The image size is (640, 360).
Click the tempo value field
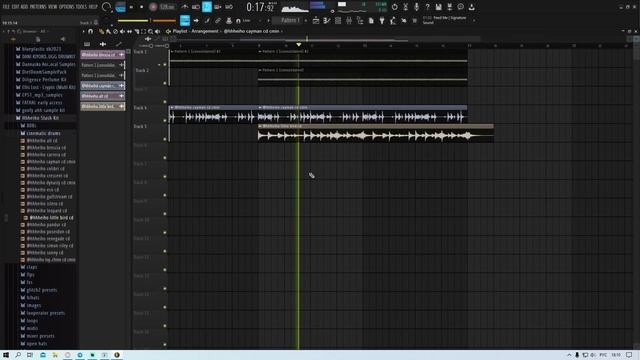(167, 7)
